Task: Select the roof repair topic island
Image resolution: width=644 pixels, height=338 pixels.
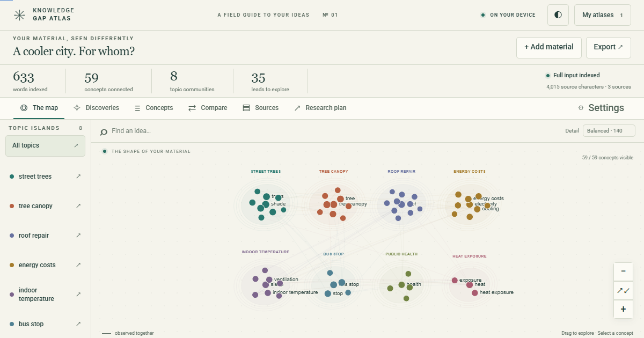Action: click(45, 236)
